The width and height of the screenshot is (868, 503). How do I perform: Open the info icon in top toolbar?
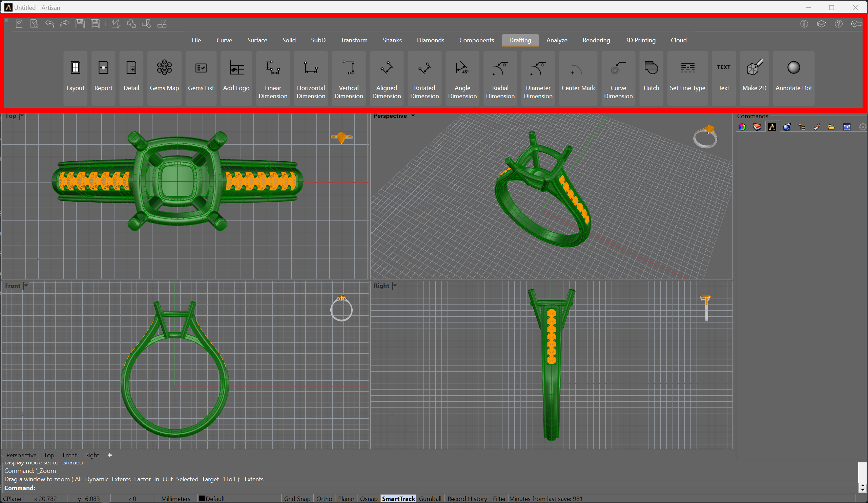804,24
